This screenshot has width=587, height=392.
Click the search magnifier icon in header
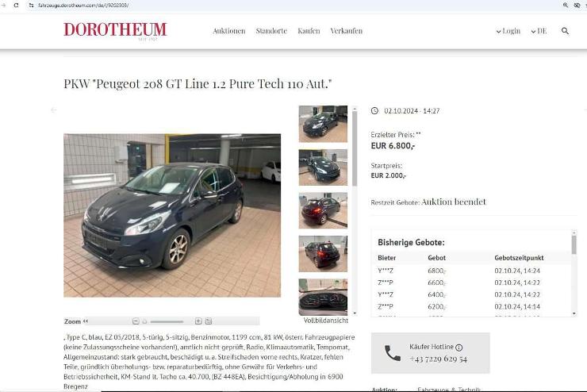click(x=565, y=31)
